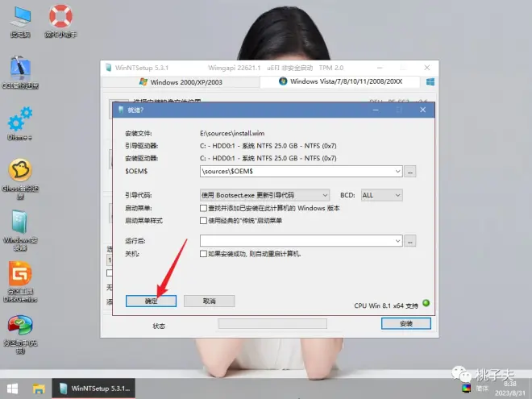Enable 查找并添加已安装在此计算机的 Windows 版本
The width and height of the screenshot is (532, 399).
tap(203, 208)
